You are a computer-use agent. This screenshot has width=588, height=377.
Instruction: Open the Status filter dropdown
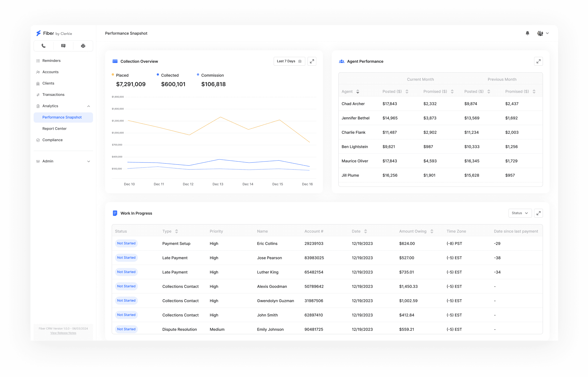point(520,213)
